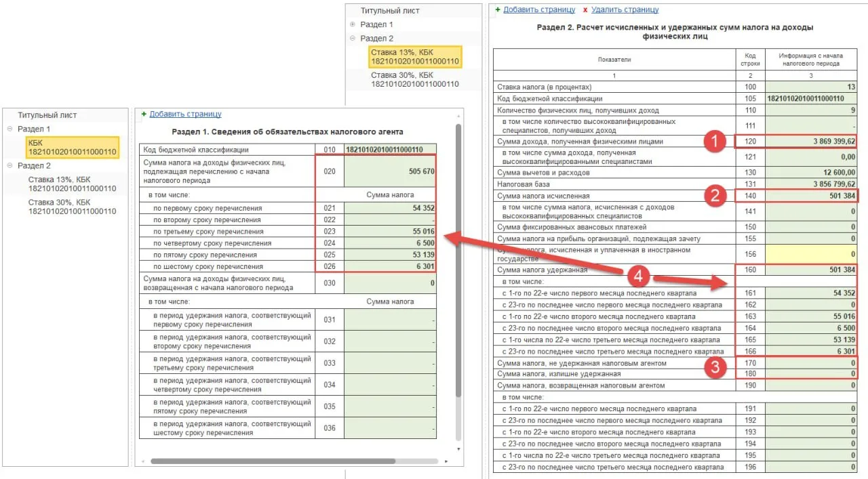Select Ставка 30% node in the tree beside the Раздел 2 form

point(416,79)
